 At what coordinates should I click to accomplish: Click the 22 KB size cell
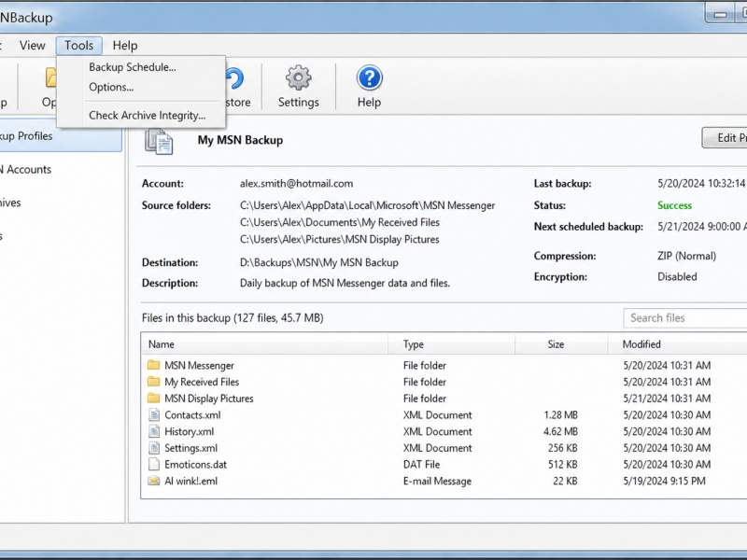tap(565, 481)
